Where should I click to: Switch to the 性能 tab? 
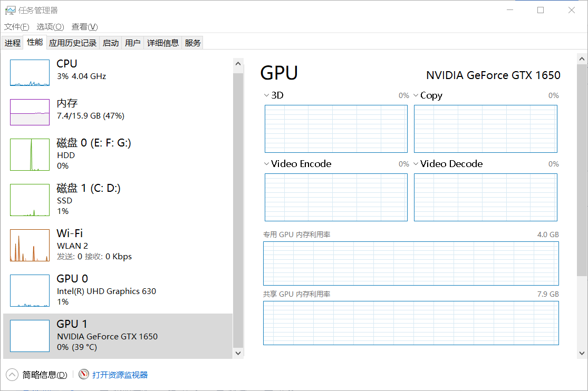(35, 42)
